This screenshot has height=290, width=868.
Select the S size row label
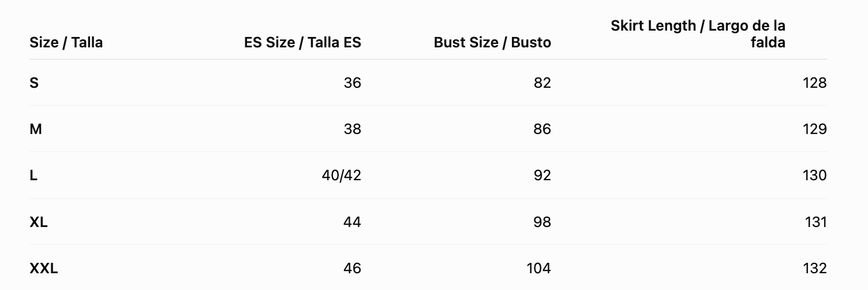[x=34, y=83]
